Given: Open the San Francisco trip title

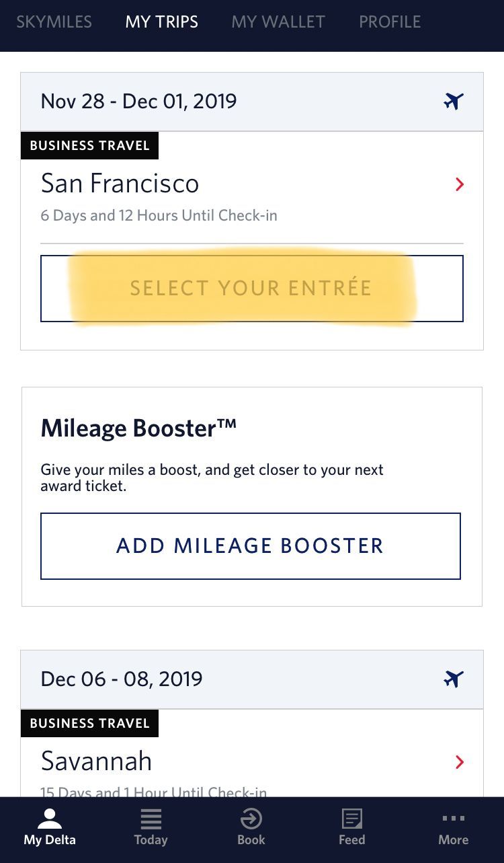Looking at the screenshot, I should pos(120,184).
